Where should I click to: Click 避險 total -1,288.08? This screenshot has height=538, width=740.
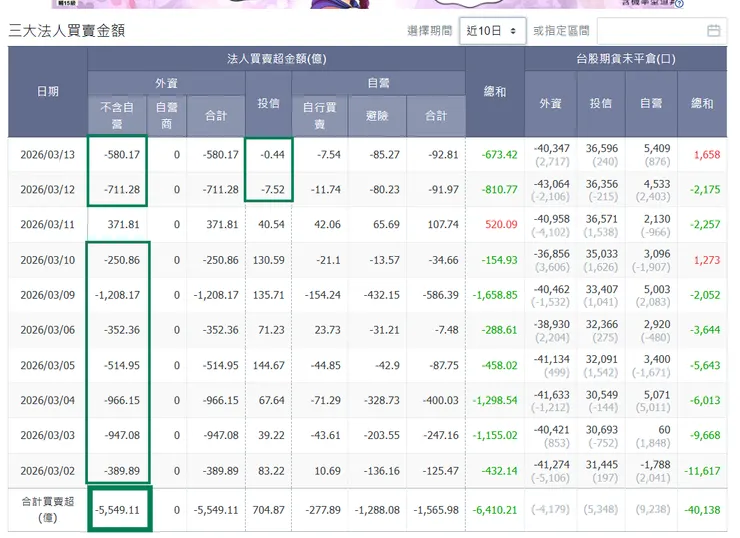tap(377, 510)
